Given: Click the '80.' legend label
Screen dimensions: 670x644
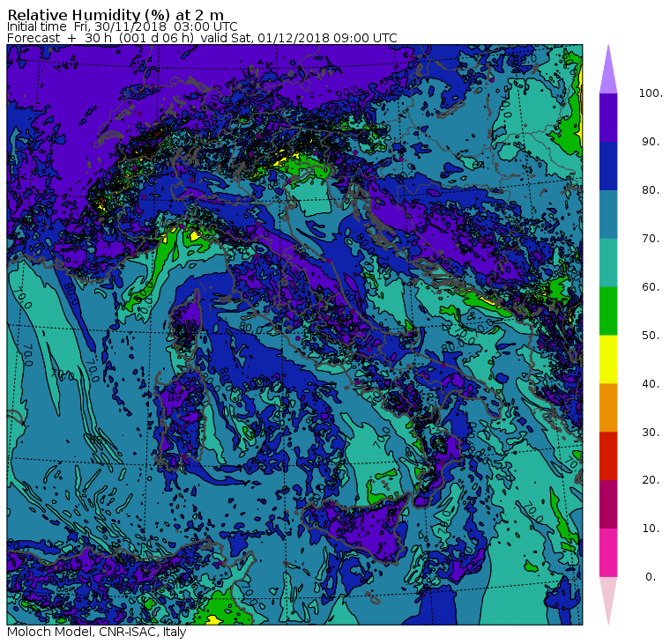Looking at the screenshot, I should [651, 190].
